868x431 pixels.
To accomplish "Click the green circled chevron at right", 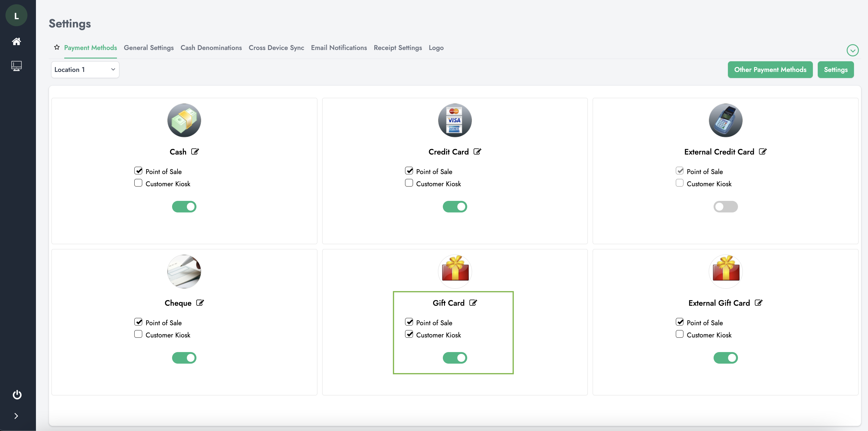I will [x=852, y=51].
